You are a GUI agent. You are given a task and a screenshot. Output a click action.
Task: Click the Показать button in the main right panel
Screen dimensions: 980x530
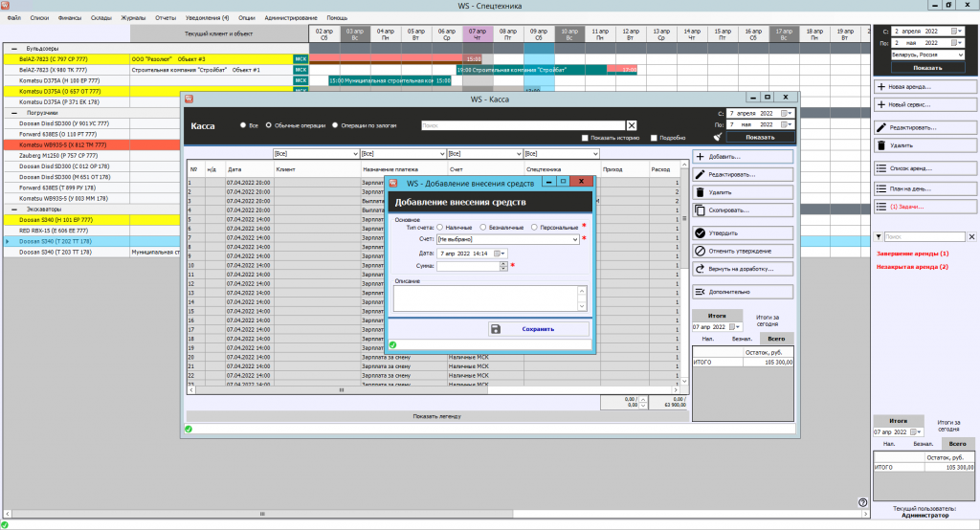coord(927,68)
